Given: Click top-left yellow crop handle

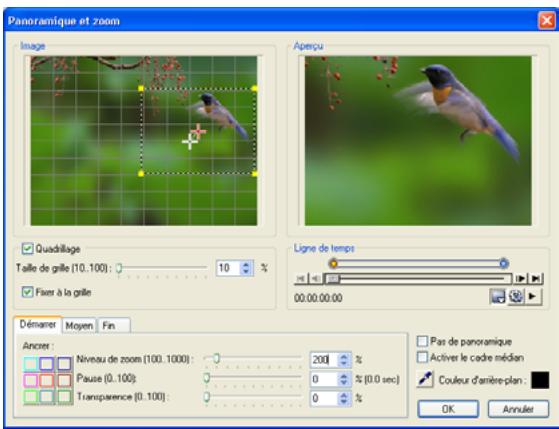Looking at the screenshot, I should pos(141,88).
